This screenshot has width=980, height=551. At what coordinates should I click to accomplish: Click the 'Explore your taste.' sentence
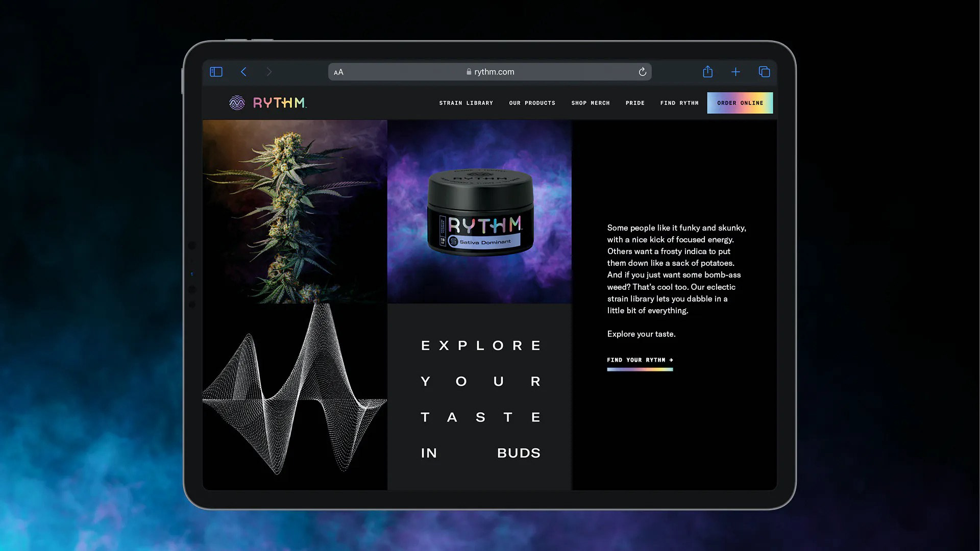tap(641, 334)
